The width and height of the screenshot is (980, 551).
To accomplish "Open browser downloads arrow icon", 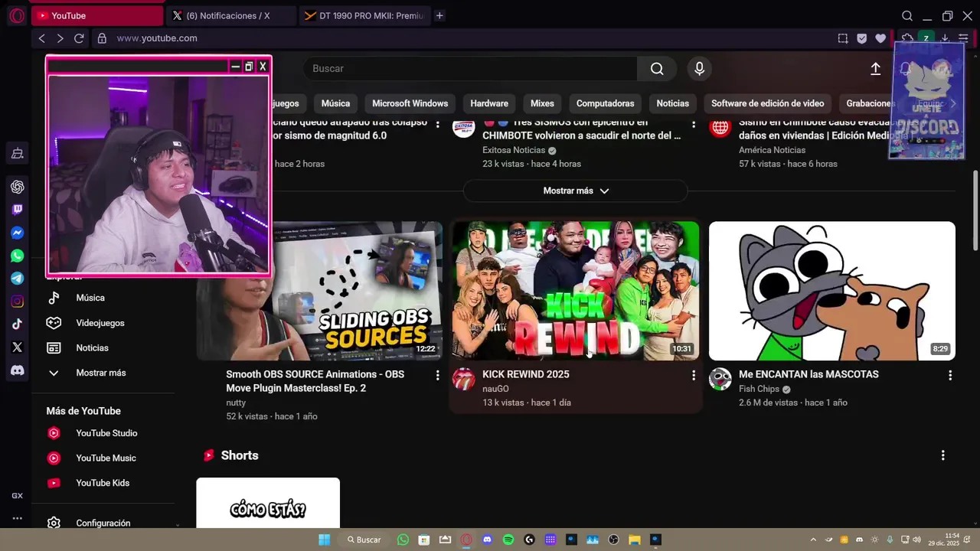I will point(945,38).
